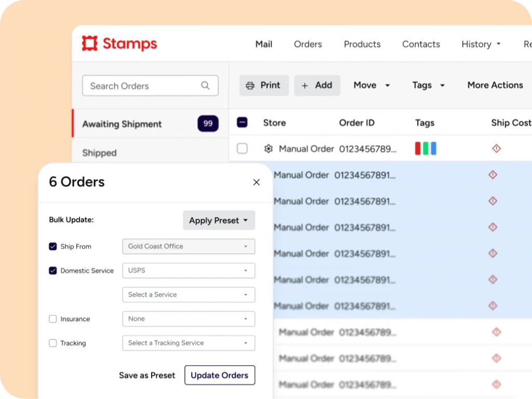Open the Apply Preset dropdown
This screenshot has width=532, height=399.
tap(219, 220)
